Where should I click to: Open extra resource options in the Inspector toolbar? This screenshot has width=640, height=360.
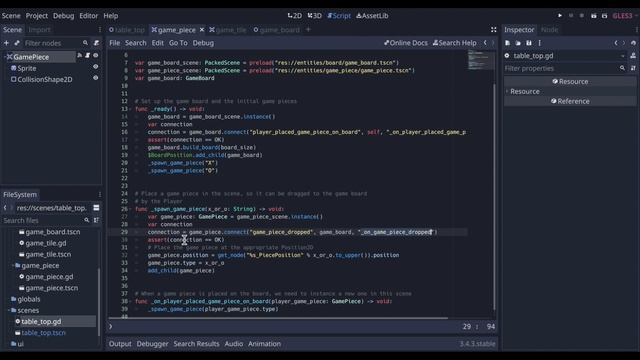click(x=540, y=43)
